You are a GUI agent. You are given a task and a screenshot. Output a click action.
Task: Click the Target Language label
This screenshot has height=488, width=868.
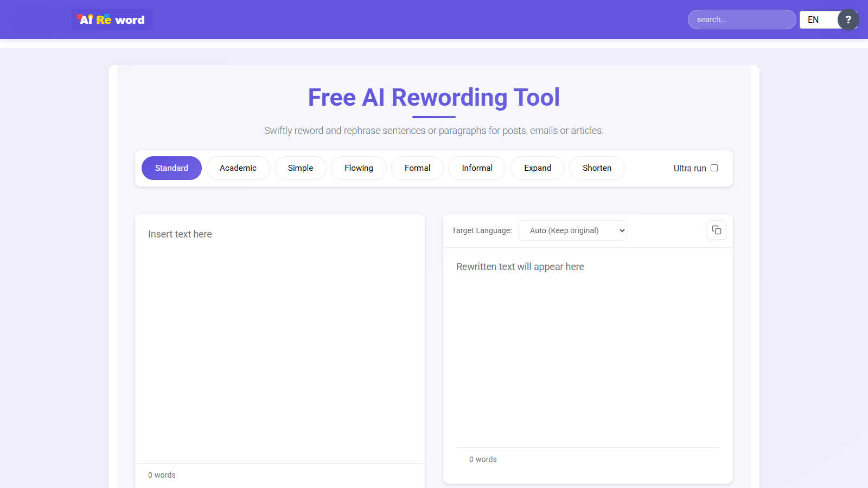tap(482, 230)
